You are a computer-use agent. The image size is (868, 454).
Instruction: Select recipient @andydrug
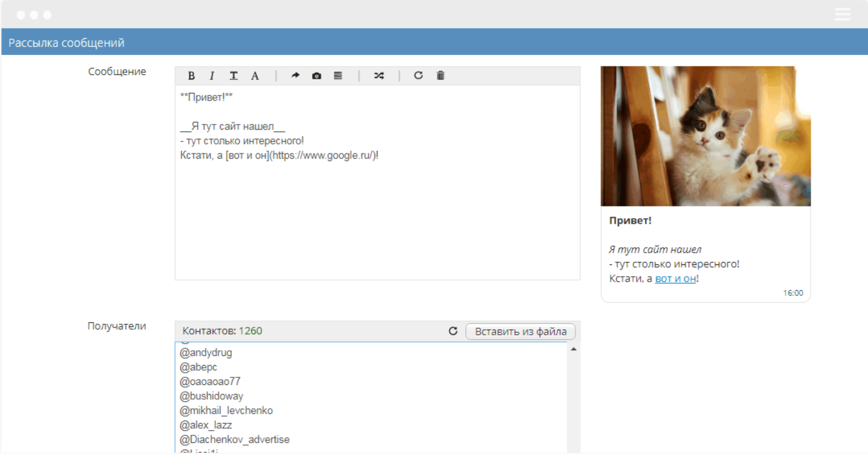click(x=206, y=353)
